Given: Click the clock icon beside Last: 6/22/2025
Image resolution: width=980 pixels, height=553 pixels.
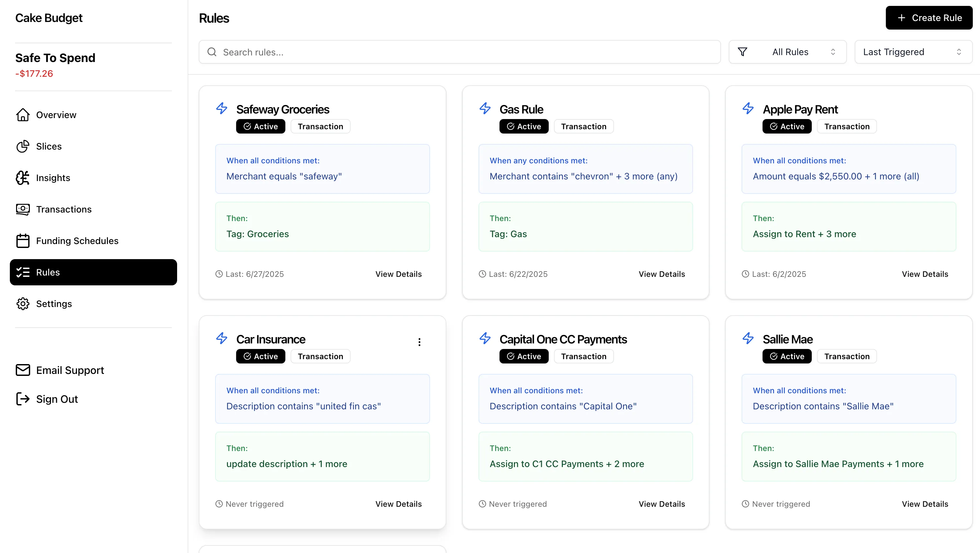Looking at the screenshot, I should (482, 274).
